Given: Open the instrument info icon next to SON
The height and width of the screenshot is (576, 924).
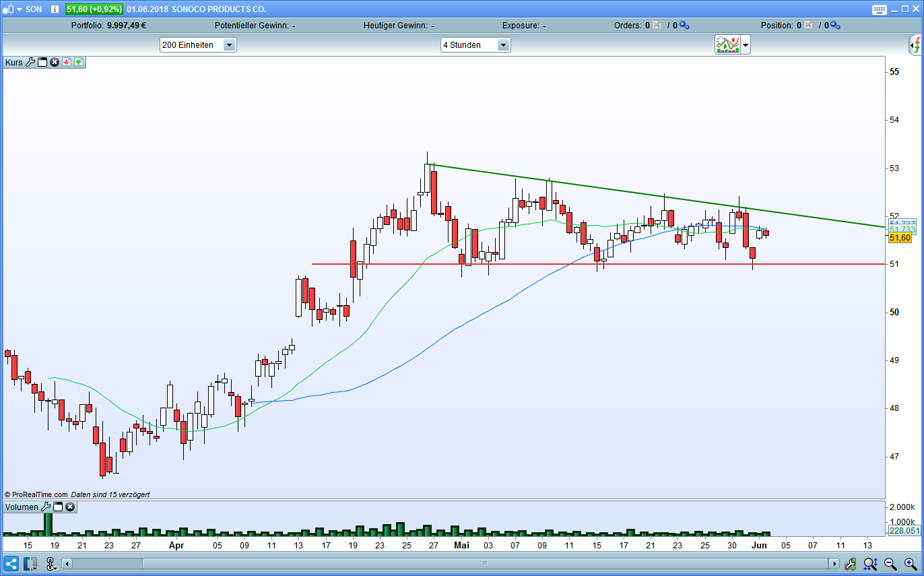Looking at the screenshot, I should pos(55,9).
